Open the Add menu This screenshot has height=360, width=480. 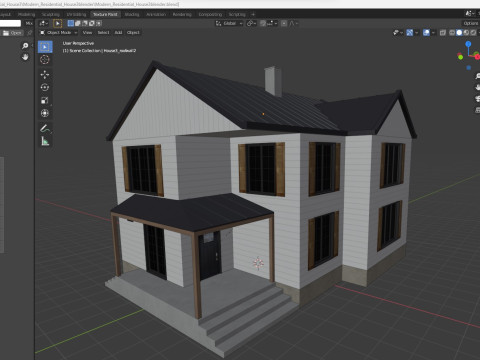pyautogui.click(x=118, y=33)
